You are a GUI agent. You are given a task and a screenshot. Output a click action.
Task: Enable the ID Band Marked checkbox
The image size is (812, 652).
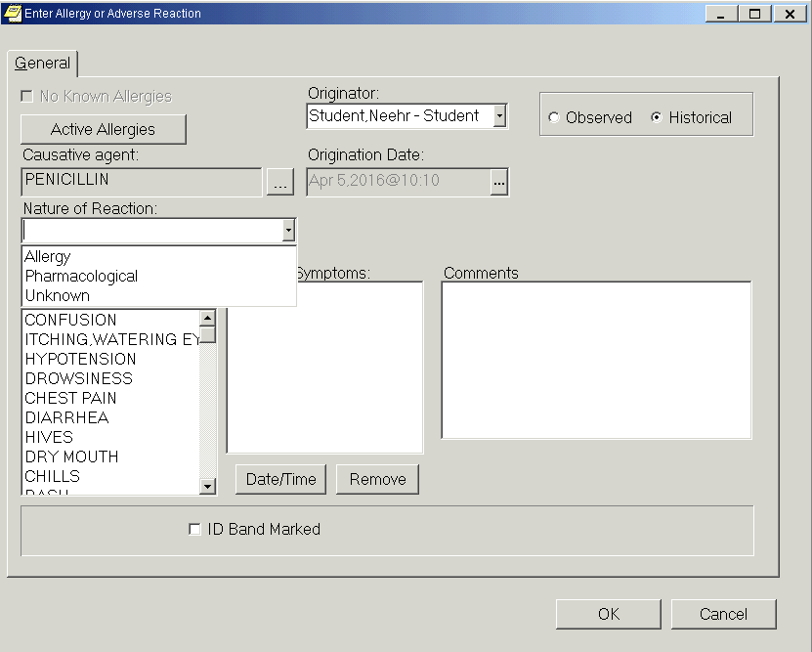point(193,529)
